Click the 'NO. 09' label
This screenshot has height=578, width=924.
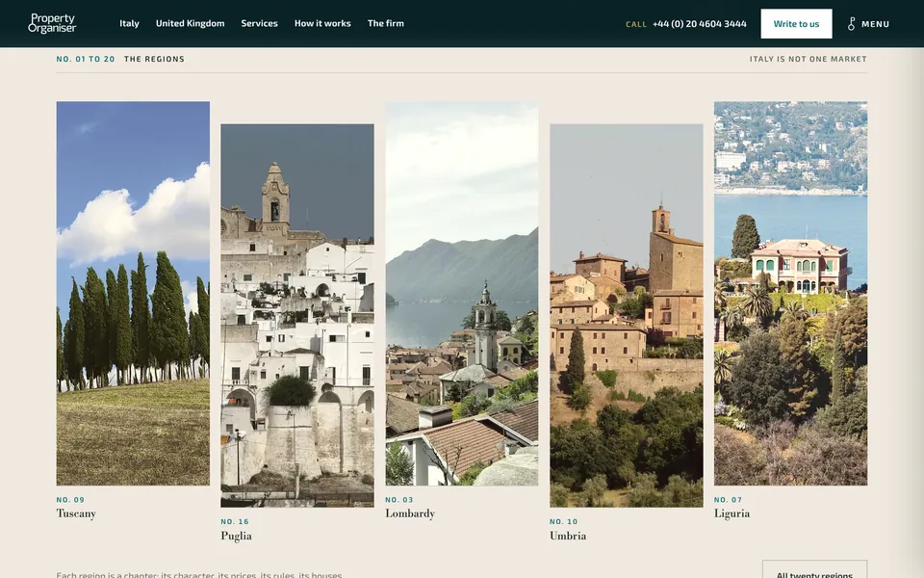pos(70,500)
